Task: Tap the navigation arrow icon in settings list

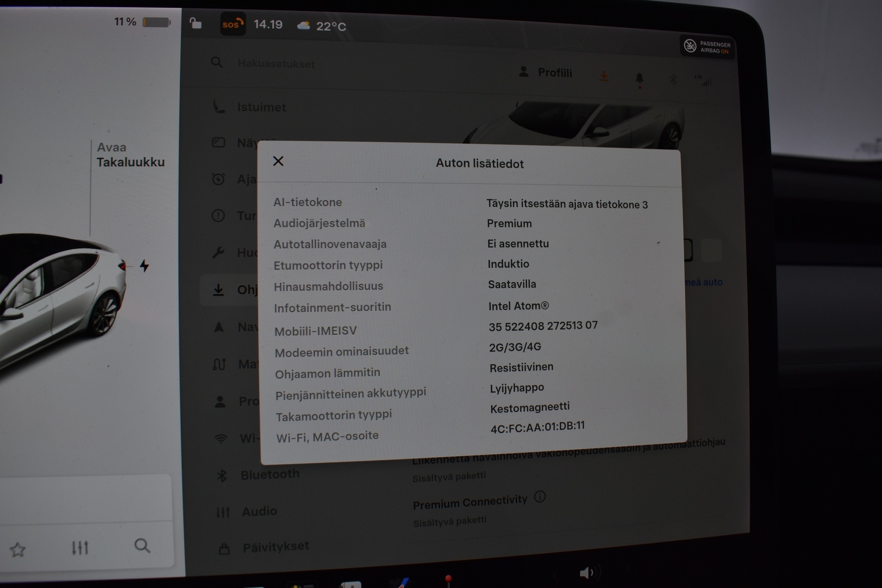Action: coord(219,327)
